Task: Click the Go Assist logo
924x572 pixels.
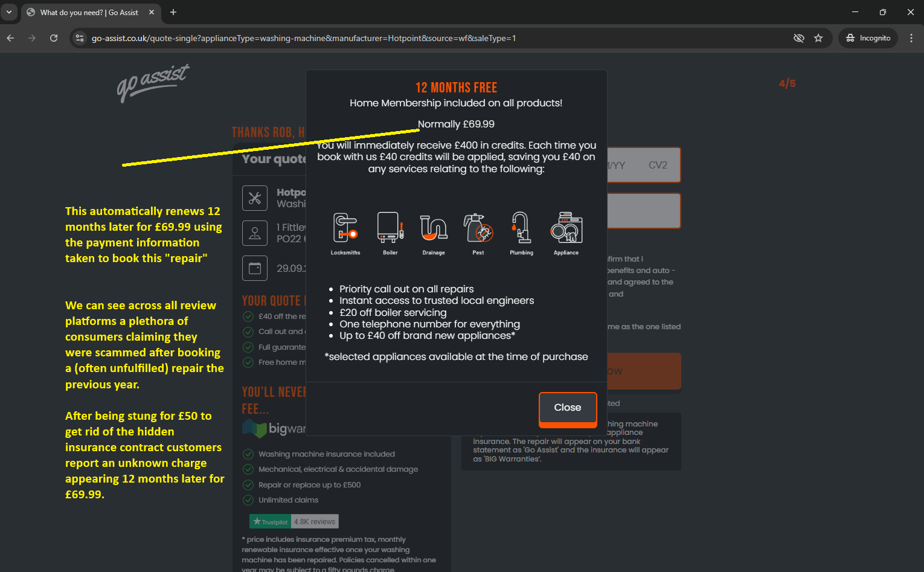Action: click(x=153, y=83)
